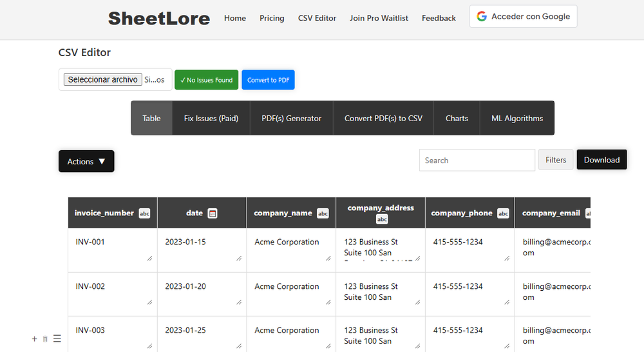This screenshot has height=352, width=644.
Task: Click Acme Corporation in the INV-001 row
Action: (291, 250)
